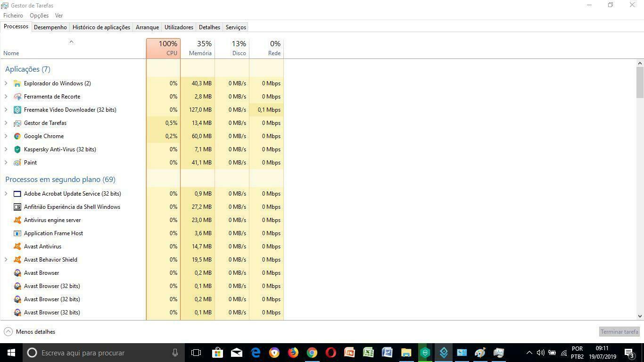Image resolution: width=644 pixels, height=362 pixels.
Task: Select the Paint application icon in list
Action: tap(17, 163)
